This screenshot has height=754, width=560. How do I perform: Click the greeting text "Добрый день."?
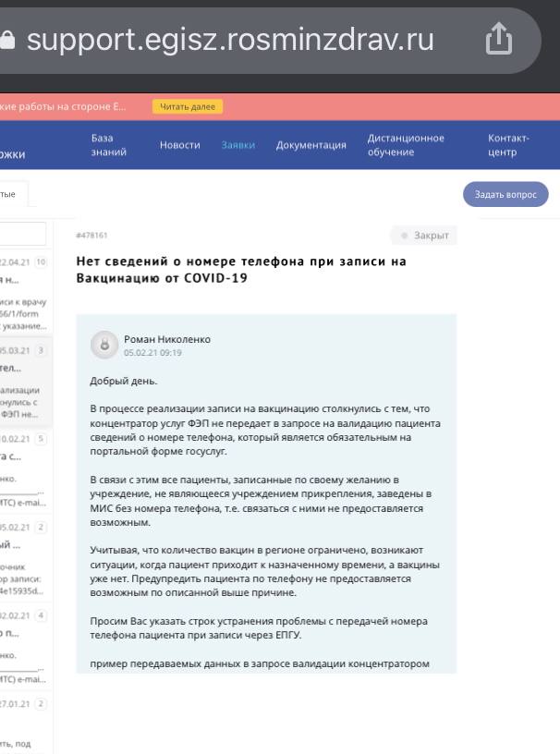coord(124,382)
